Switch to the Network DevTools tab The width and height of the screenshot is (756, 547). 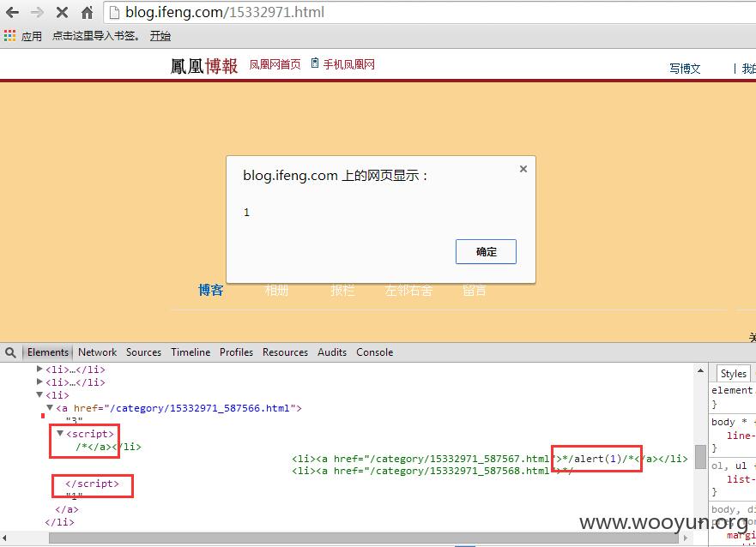point(97,352)
